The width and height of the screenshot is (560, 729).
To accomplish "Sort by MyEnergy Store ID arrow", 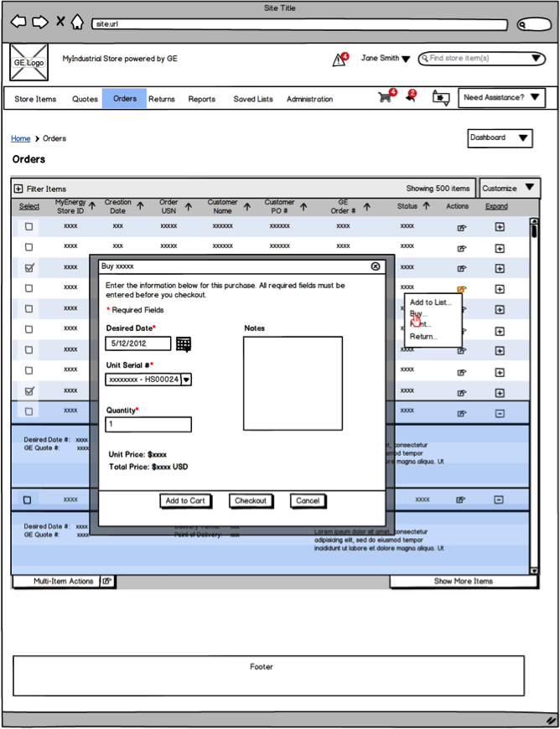I will [x=92, y=206].
